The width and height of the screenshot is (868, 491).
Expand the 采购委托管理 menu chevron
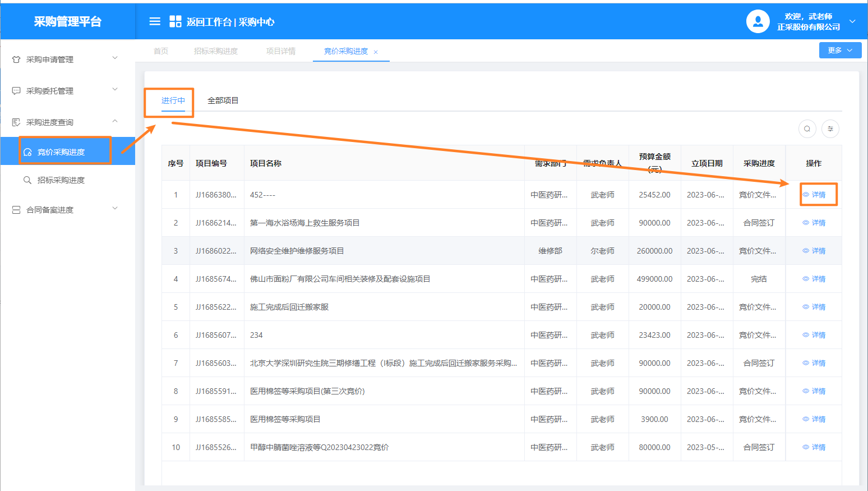[115, 89]
